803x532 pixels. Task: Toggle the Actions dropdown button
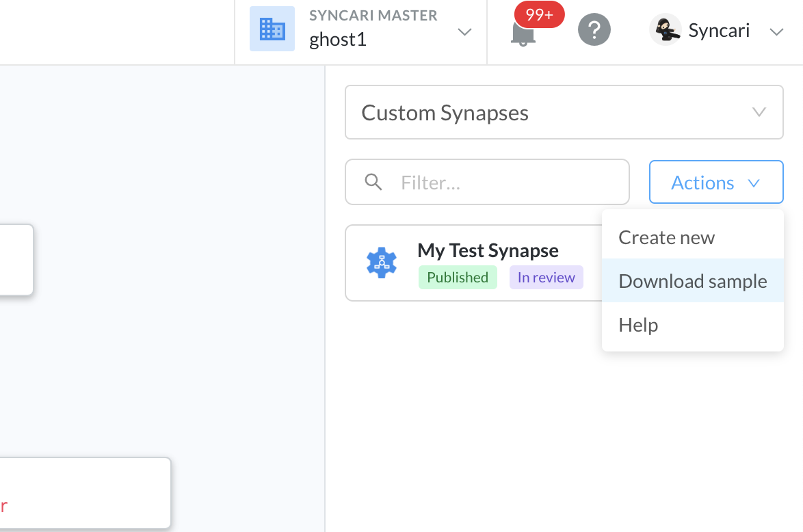coord(716,182)
